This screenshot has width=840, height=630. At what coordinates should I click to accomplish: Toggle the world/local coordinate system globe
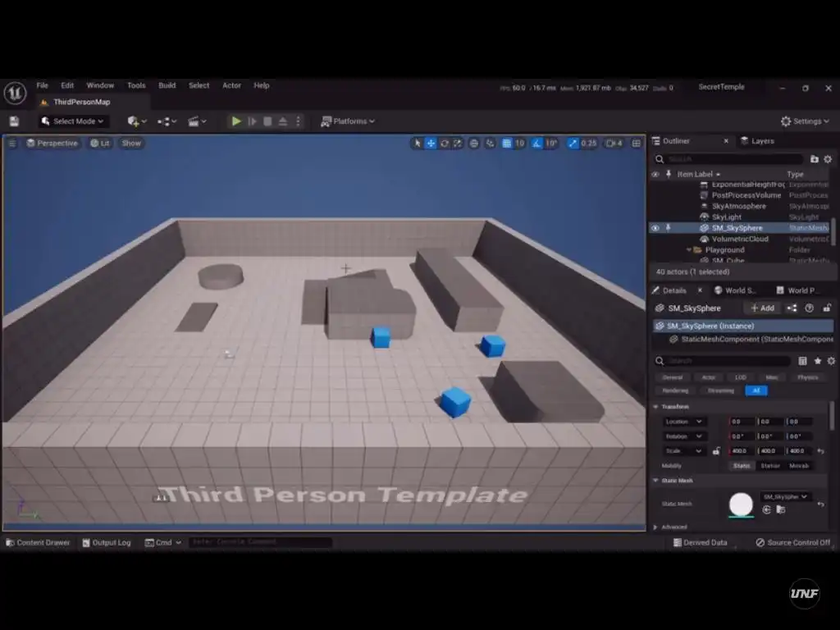pos(474,143)
